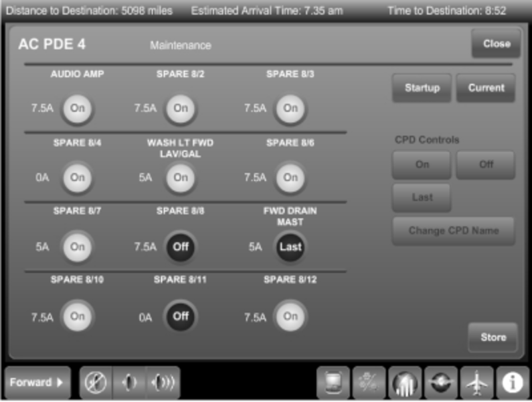
Task: Expand the Forward zone selector
Action: (x=37, y=383)
